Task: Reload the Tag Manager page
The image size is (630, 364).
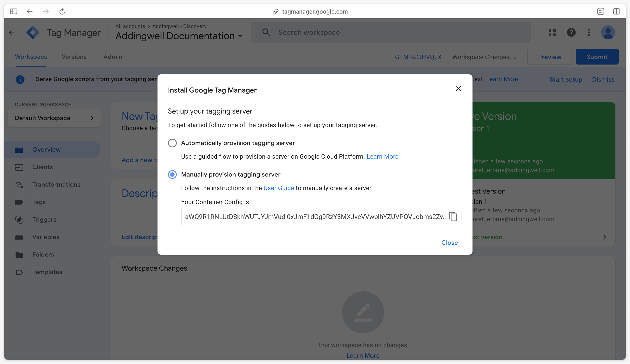Action: click(x=62, y=12)
